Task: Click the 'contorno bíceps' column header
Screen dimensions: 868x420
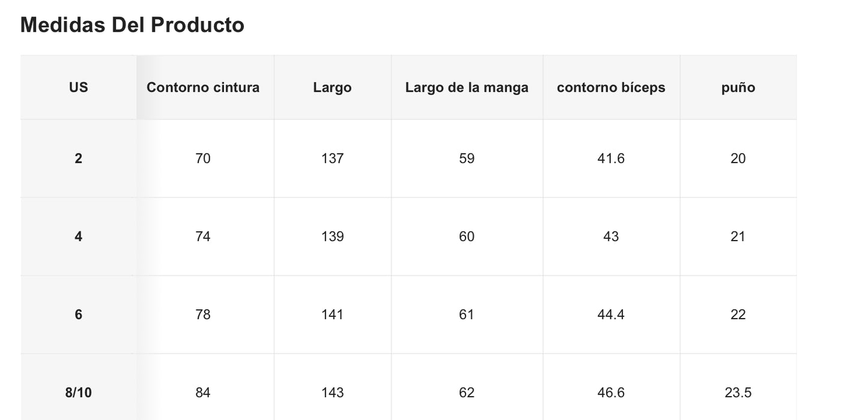Action: pos(611,88)
